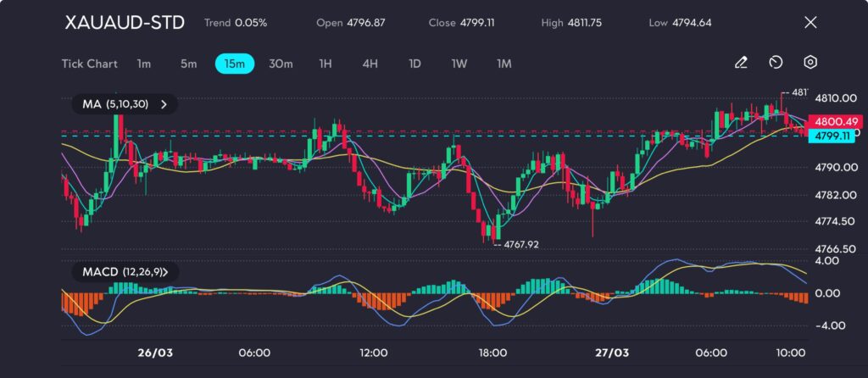Image resolution: width=868 pixels, height=378 pixels.
Task: Click the 4767.92 low marker
Action: click(x=519, y=244)
